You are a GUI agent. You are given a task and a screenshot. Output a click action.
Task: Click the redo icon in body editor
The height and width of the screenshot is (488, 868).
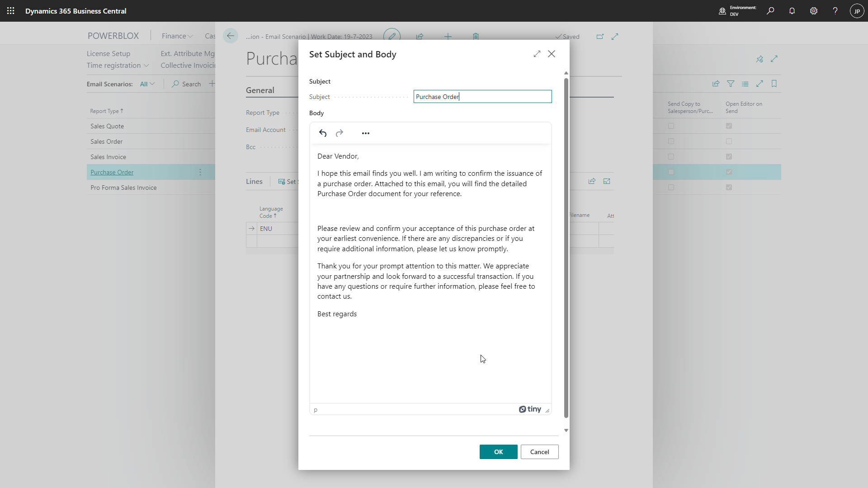click(340, 133)
